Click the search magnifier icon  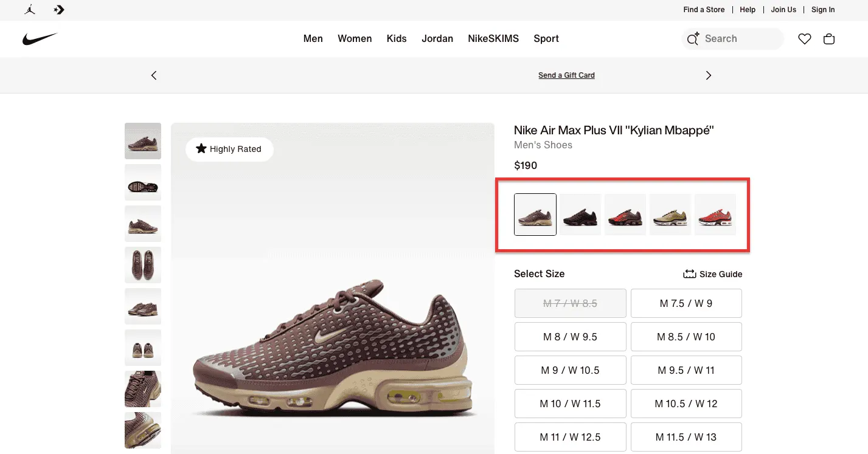(693, 38)
